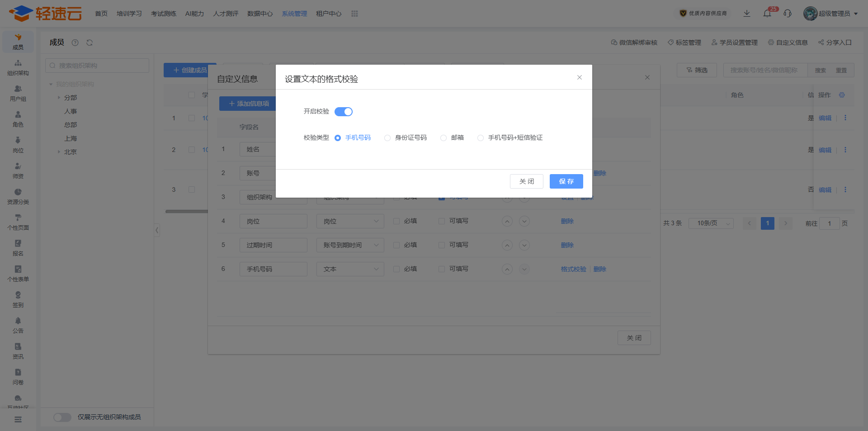Screen dimensions: 868x431
Task: Open the apps grid icon
Action: tap(354, 14)
